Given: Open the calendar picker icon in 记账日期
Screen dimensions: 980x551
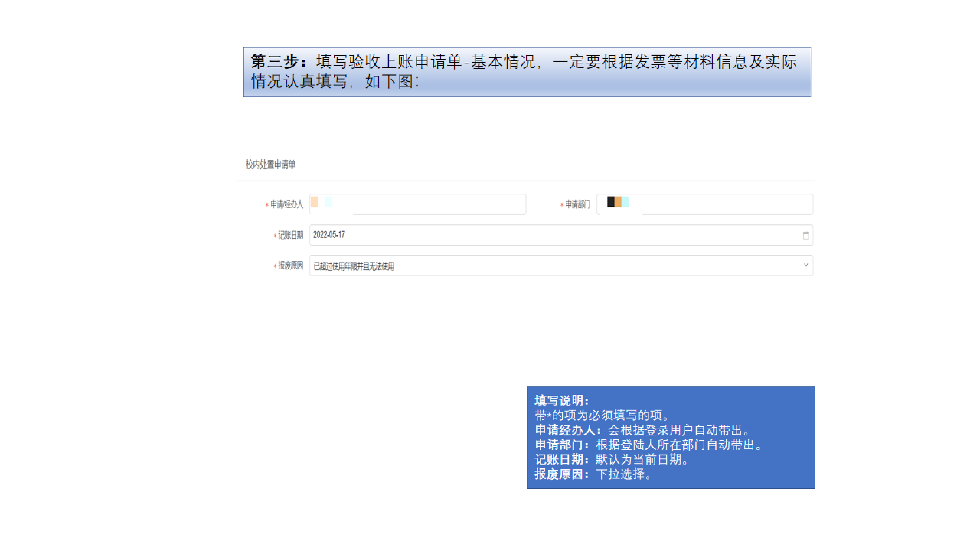Looking at the screenshot, I should 805,235.
